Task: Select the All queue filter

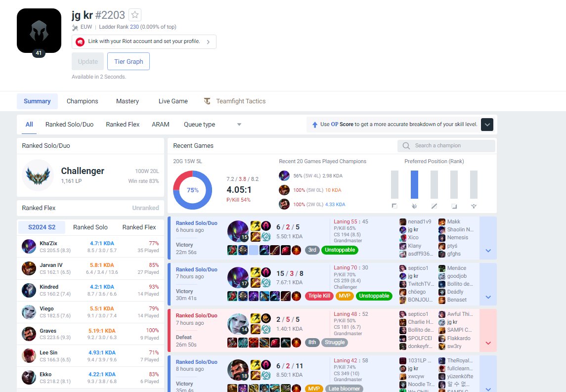Action: click(x=29, y=125)
